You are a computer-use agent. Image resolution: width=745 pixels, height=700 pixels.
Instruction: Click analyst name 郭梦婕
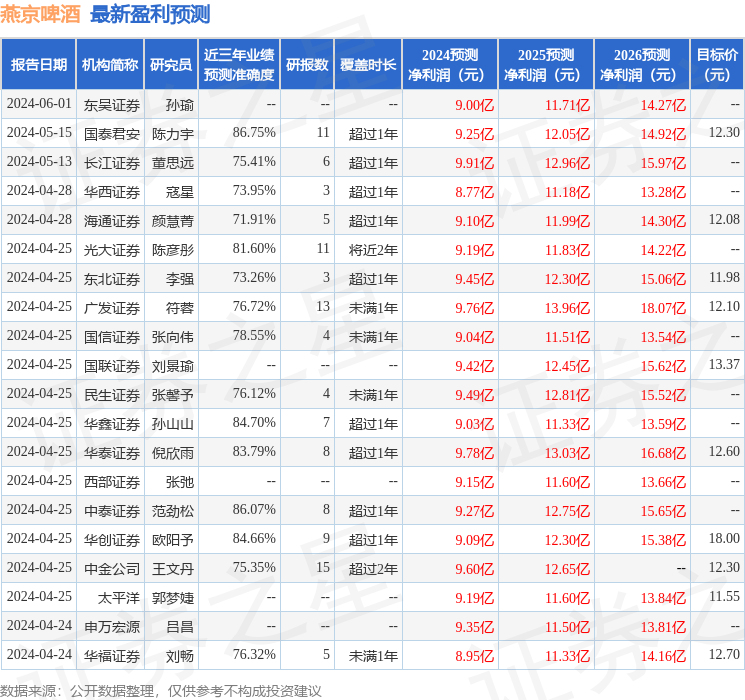click(173, 597)
